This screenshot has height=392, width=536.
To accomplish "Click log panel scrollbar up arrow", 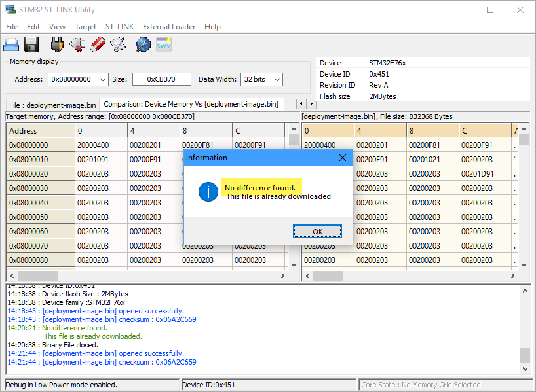I will coord(525,291).
